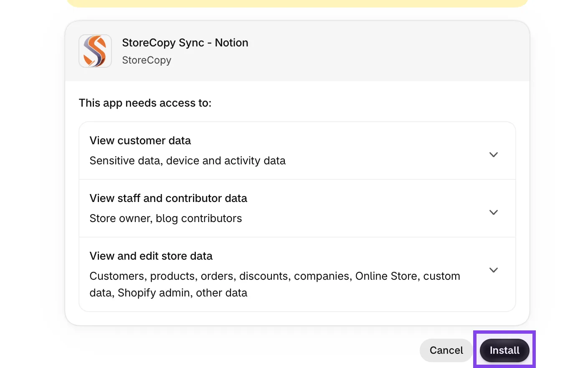This screenshot has height=368, width=588.
Task: Expand View staff and contributor data chevron
Action: click(x=494, y=212)
